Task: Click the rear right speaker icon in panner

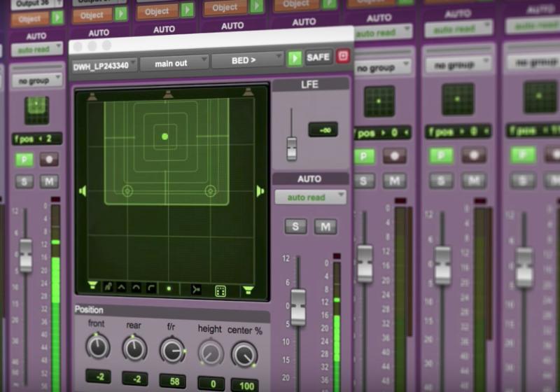Action: click(x=248, y=290)
